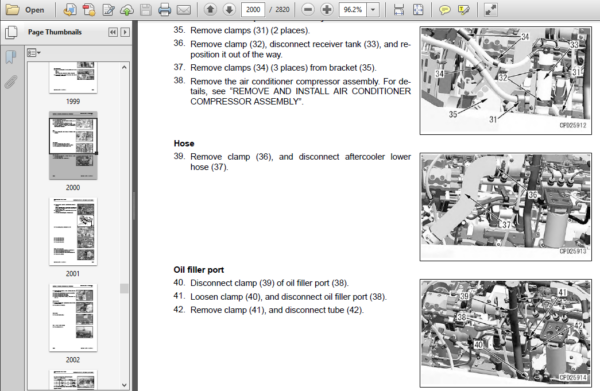Image resolution: width=600 pixels, height=391 pixels.
Task: Click the zoom percentage field 96.2%
Action: click(353, 10)
